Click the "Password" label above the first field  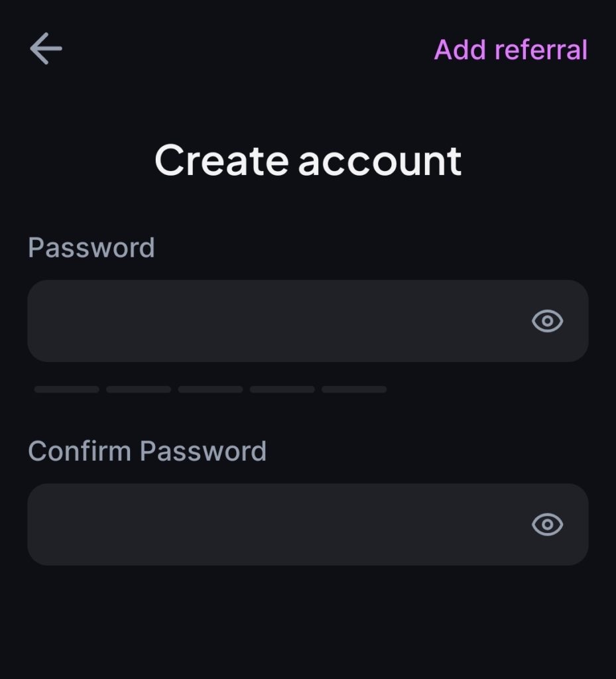[x=92, y=248]
